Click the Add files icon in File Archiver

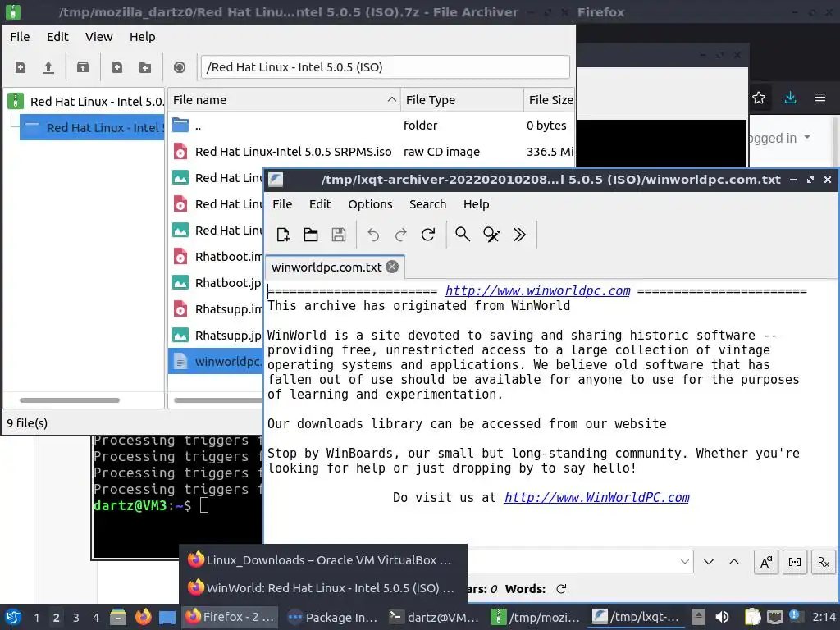[116, 67]
